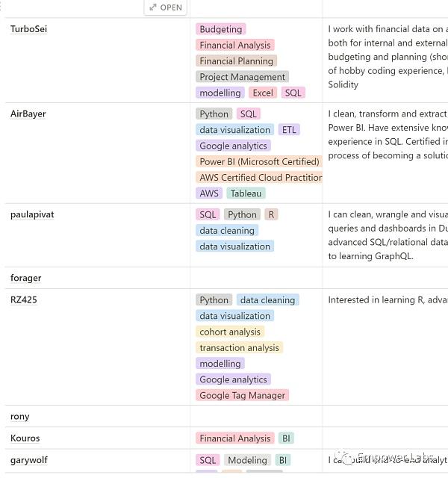Open the RZ425 record
The width and height of the screenshot is (448, 478).
24,299
